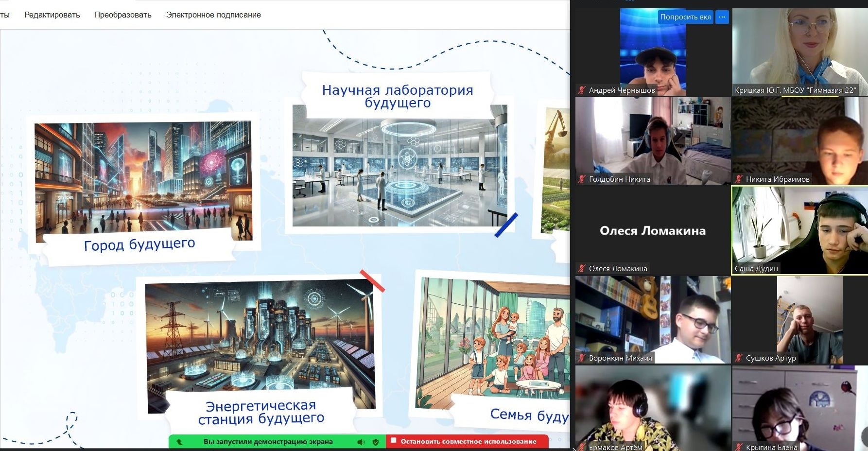Click the security shield icon in the share bar
Viewport: 868px width, 451px height.
(x=375, y=442)
